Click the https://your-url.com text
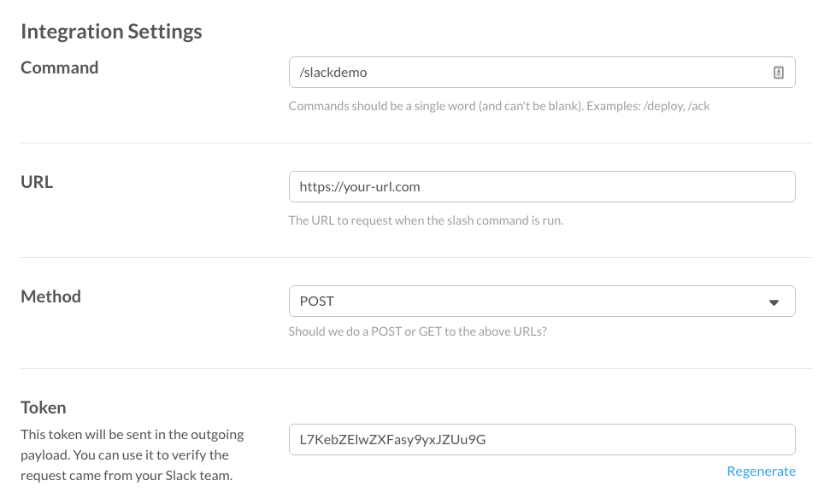This screenshot has height=504, width=830. coord(359,187)
